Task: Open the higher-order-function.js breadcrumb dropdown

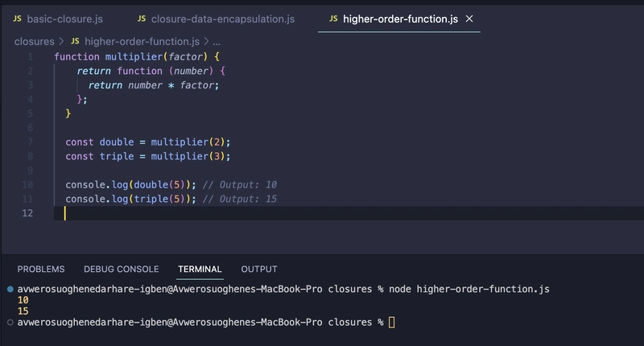Action: click(142, 41)
